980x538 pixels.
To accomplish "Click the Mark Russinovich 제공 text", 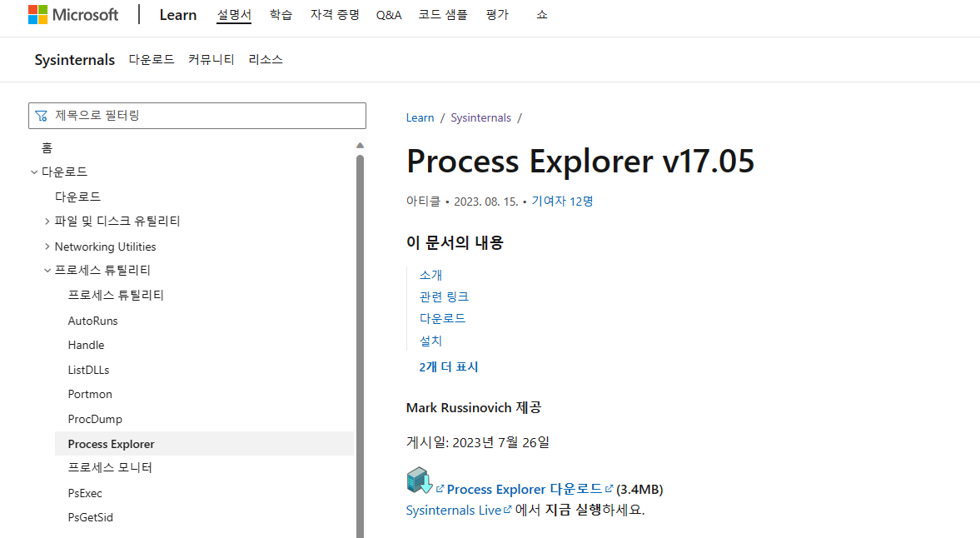I will click(474, 408).
